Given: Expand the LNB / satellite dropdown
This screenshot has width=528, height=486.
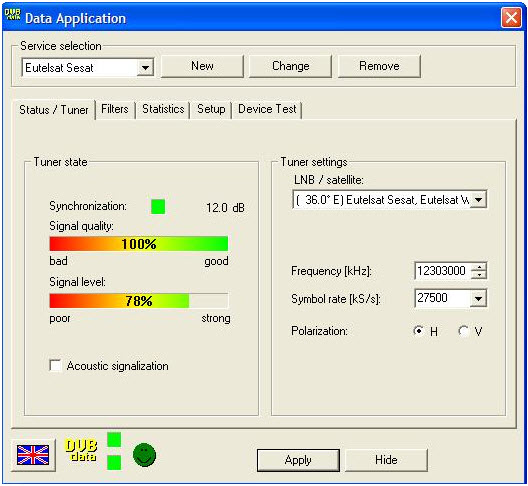Looking at the screenshot, I should [x=478, y=200].
